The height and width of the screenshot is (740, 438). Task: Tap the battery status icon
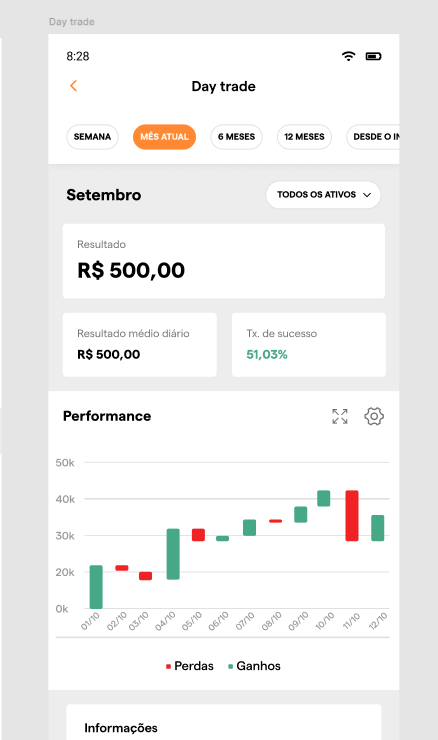pyautogui.click(x=373, y=57)
